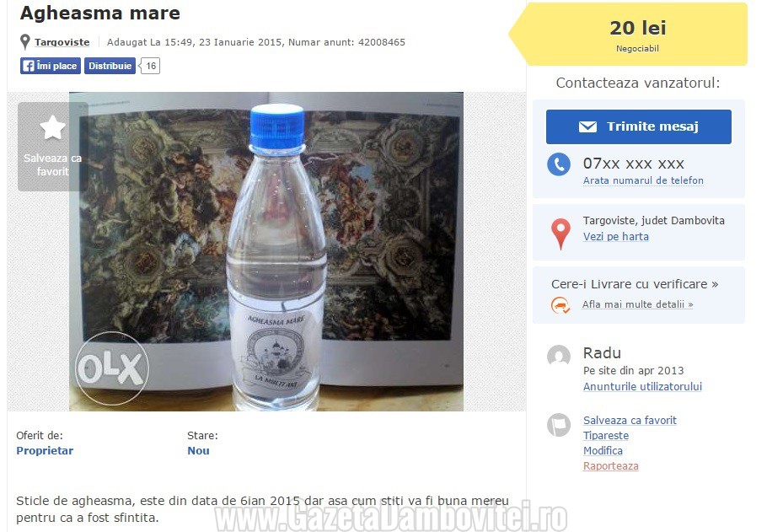Send message via Trimite mesaj button
The height and width of the screenshot is (532, 783).
639,126
